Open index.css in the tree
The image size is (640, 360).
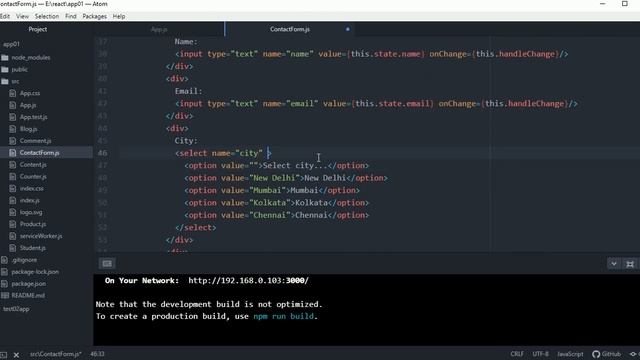[x=31, y=189]
